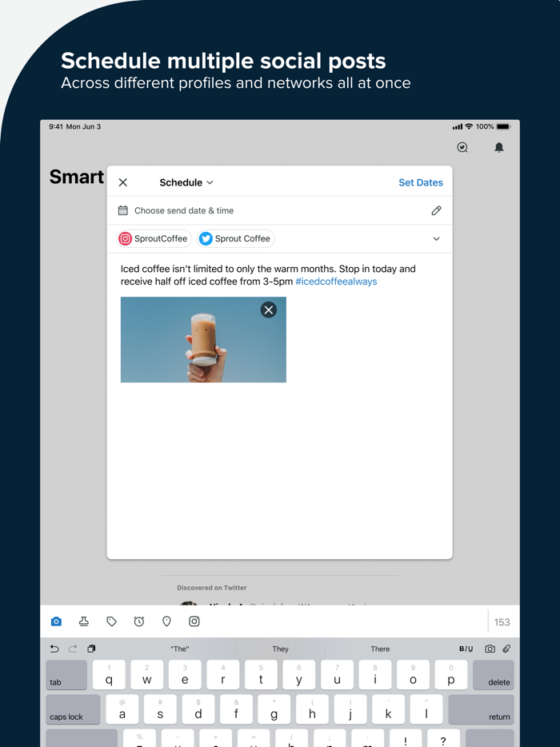Tap the p key
This screenshot has height=747, width=560.
click(451, 675)
